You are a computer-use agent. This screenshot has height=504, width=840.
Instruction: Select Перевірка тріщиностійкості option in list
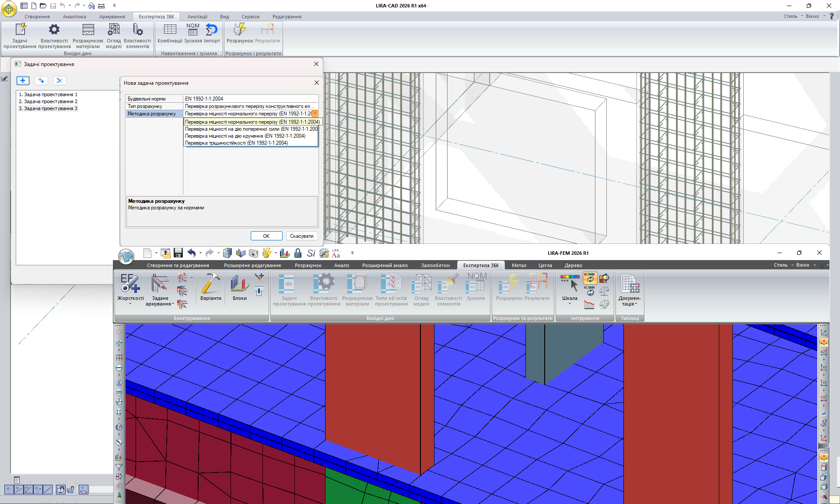(236, 143)
